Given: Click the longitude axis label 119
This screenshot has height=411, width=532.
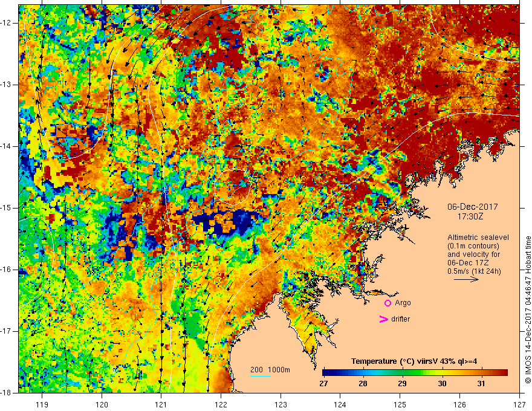Looking at the screenshot, I should 42,405.
